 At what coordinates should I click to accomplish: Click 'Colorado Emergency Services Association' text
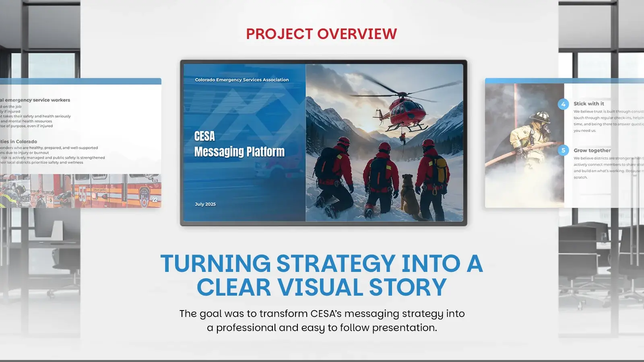point(242,80)
